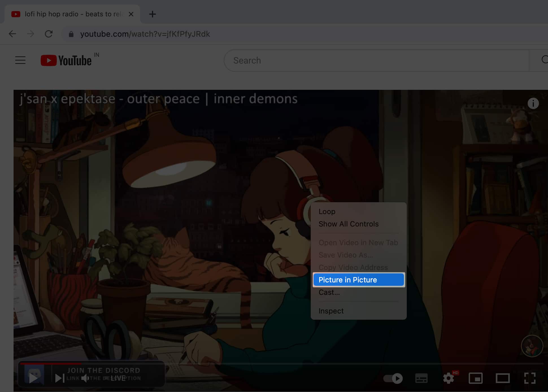Focus the YouTube Search field
This screenshot has height=392, width=548.
pos(376,60)
